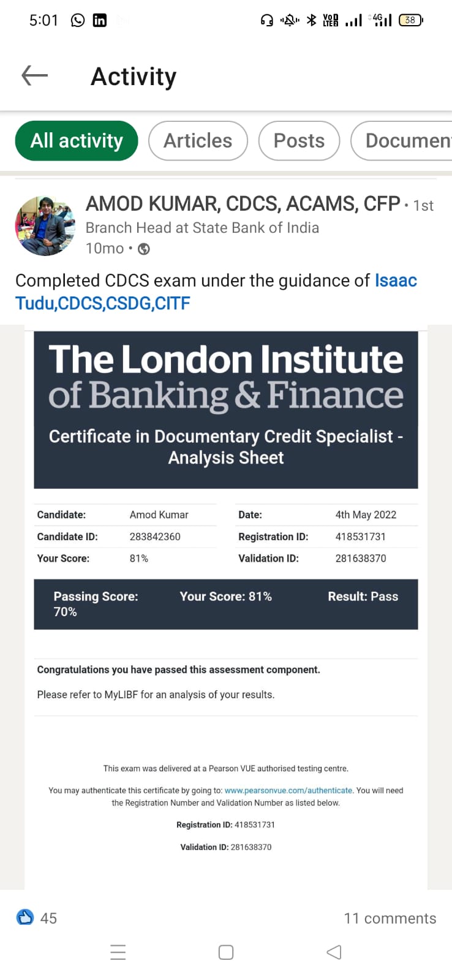Switch to the Documents filter
The width and height of the screenshot is (452, 980).
(402, 141)
